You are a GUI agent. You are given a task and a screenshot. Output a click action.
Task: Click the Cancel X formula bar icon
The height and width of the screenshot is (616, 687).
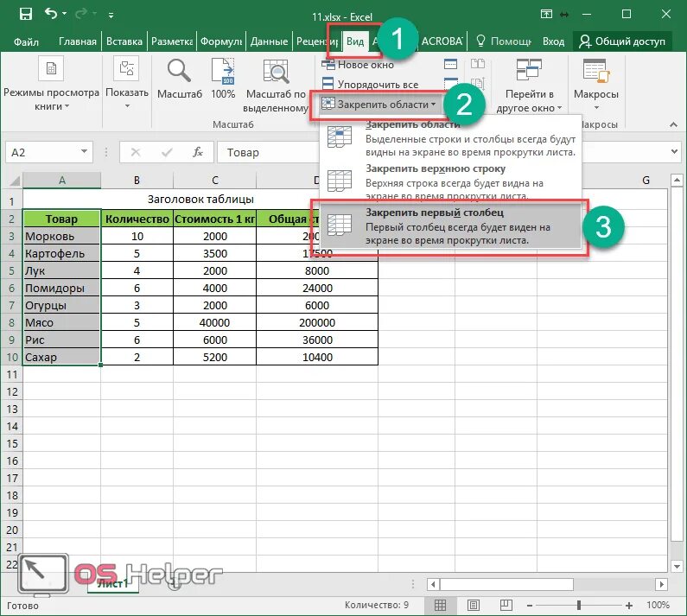136,152
